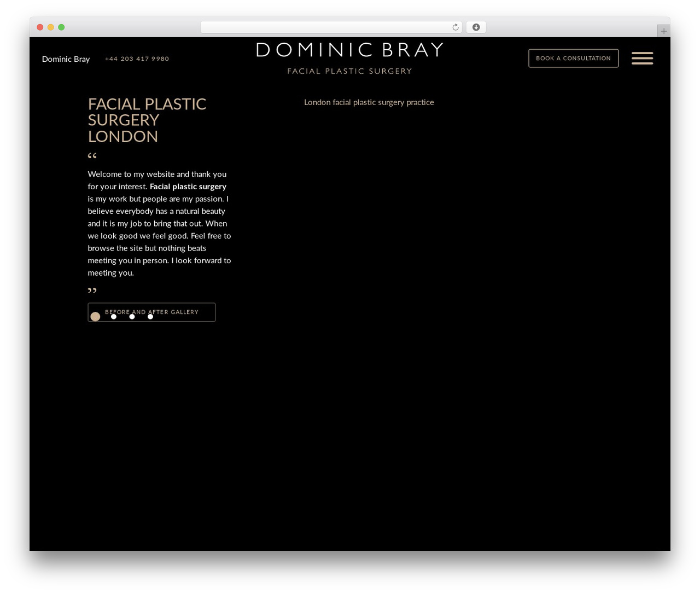Click the Dominic Bray text link in header
The image size is (700, 593).
pos(66,59)
